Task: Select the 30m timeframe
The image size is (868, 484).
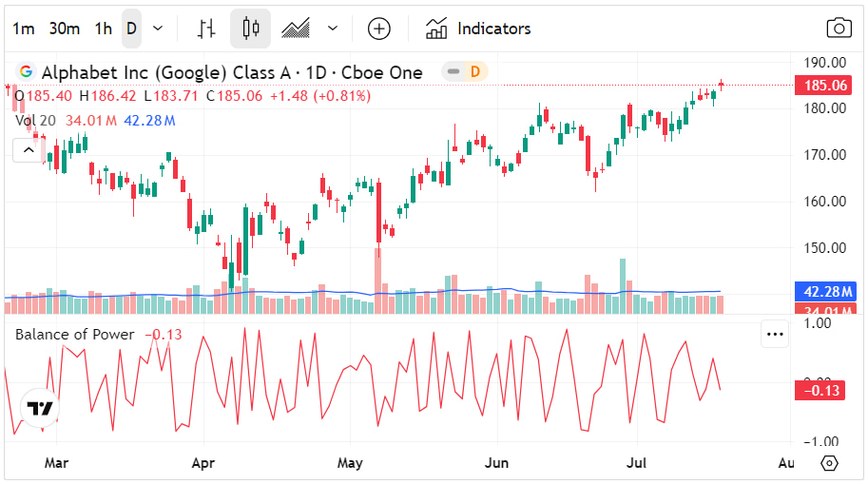Action: (65, 29)
